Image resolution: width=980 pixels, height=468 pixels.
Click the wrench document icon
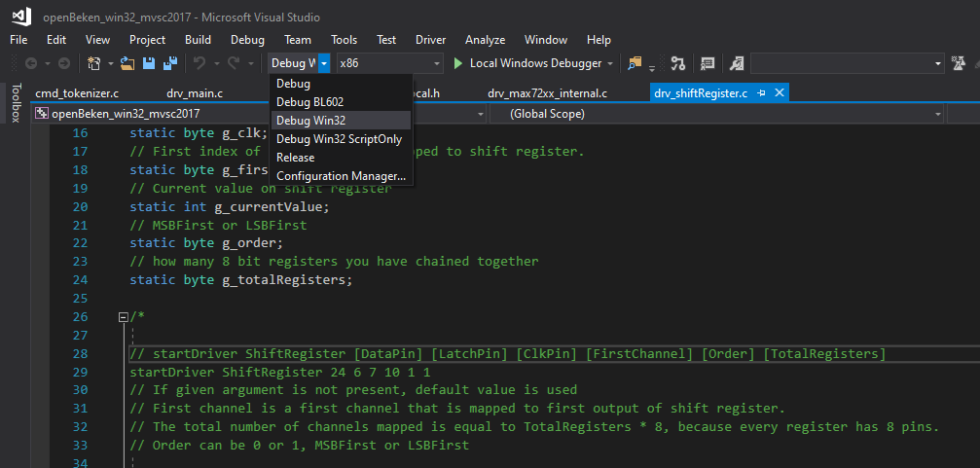737,63
